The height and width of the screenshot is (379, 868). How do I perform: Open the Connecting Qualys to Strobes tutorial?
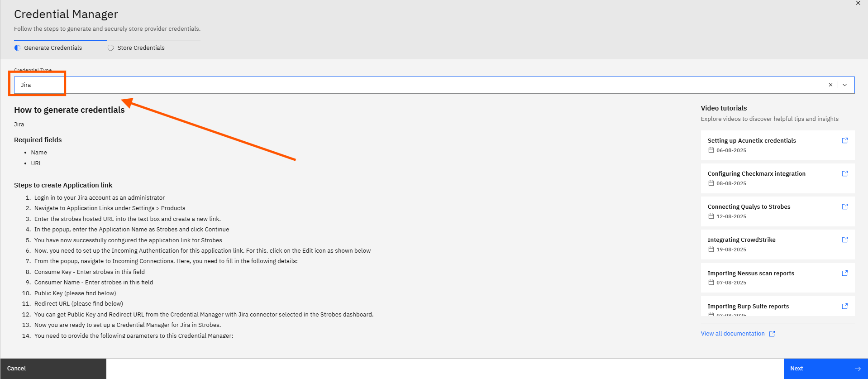(x=777, y=211)
